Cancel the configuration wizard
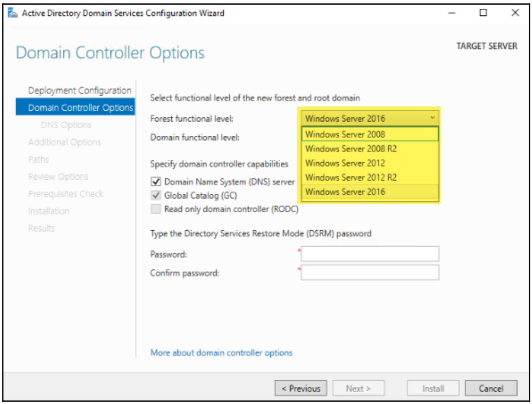The image size is (532, 404). [x=491, y=389]
